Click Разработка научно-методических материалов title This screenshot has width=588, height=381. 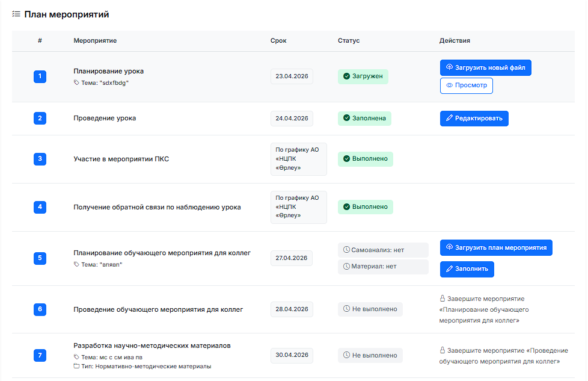click(x=152, y=345)
